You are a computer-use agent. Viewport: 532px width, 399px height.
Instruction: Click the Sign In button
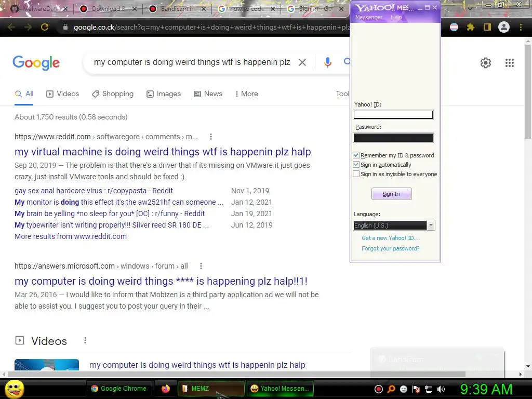pyautogui.click(x=392, y=194)
